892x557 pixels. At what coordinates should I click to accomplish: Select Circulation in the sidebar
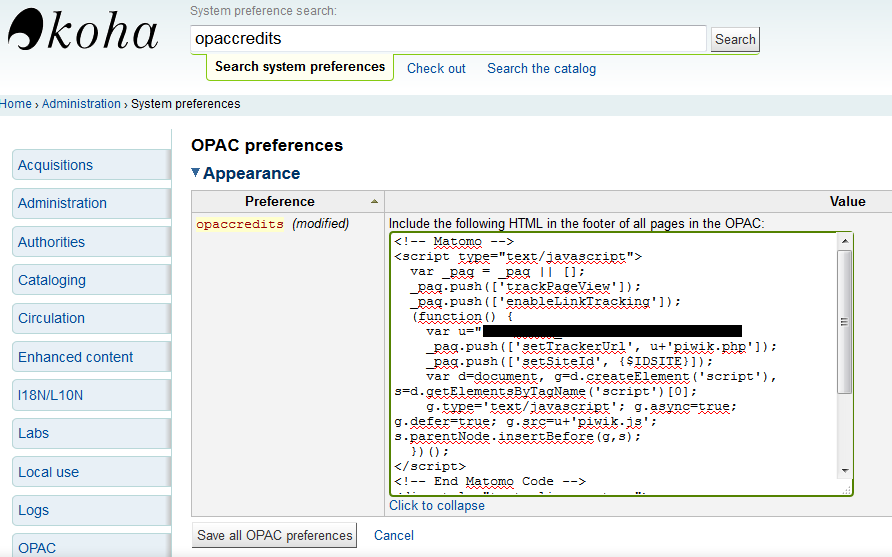51,318
